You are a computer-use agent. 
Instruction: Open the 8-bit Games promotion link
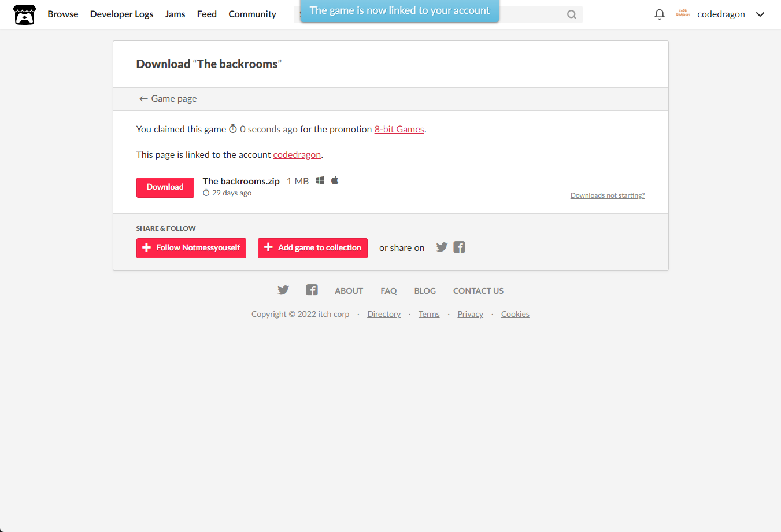coord(399,130)
